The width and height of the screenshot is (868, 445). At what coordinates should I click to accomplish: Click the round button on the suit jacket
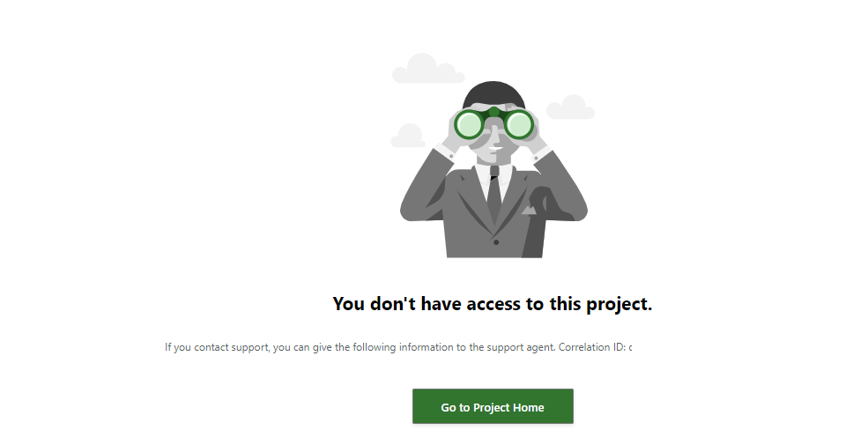point(496,242)
